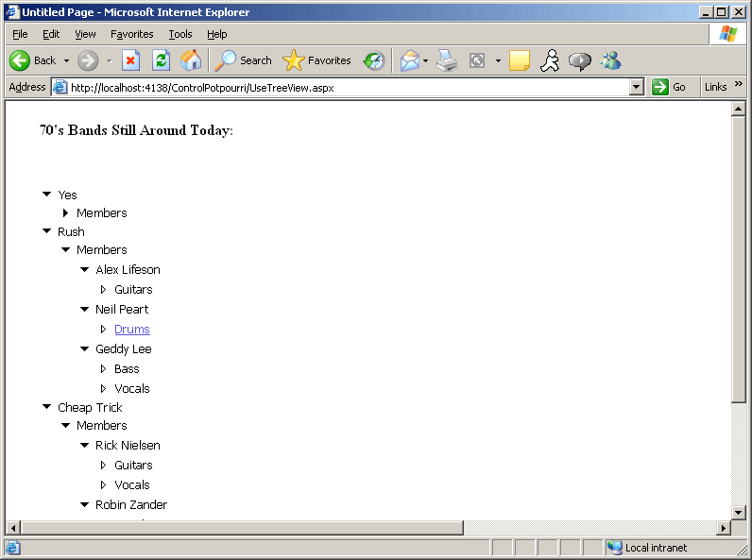Go to the Home page icon
Image resolution: width=752 pixels, height=560 pixels.
point(191,60)
